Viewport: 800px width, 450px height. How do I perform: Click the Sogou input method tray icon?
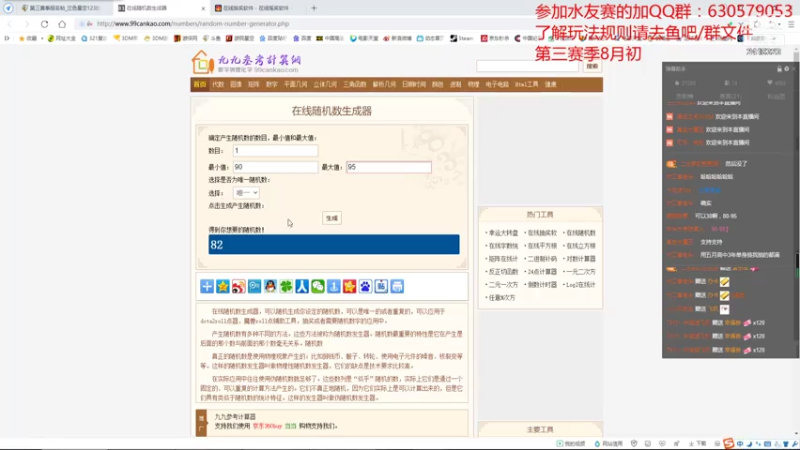(728, 443)
